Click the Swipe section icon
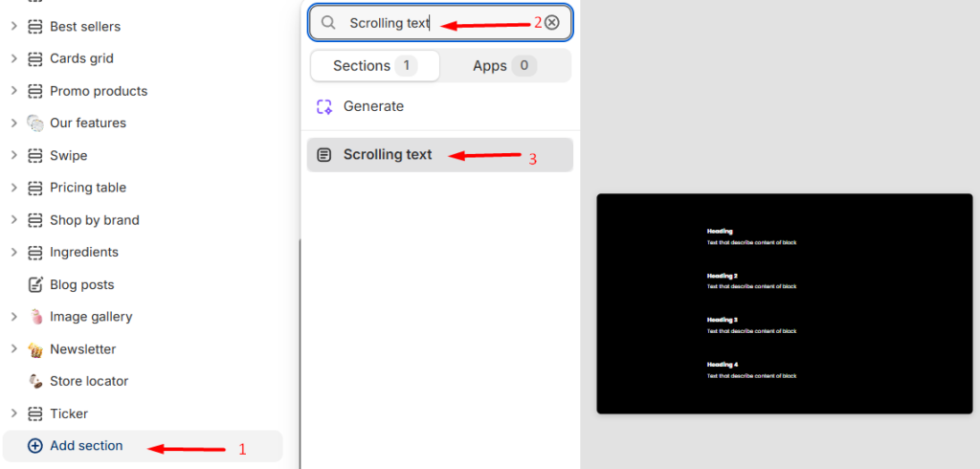 click(35, 156)
